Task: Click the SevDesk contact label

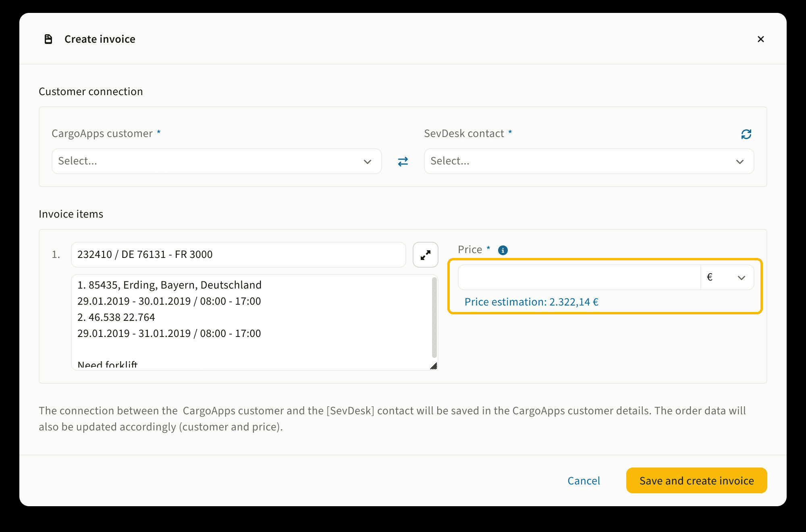Action: tap(464, 133)
